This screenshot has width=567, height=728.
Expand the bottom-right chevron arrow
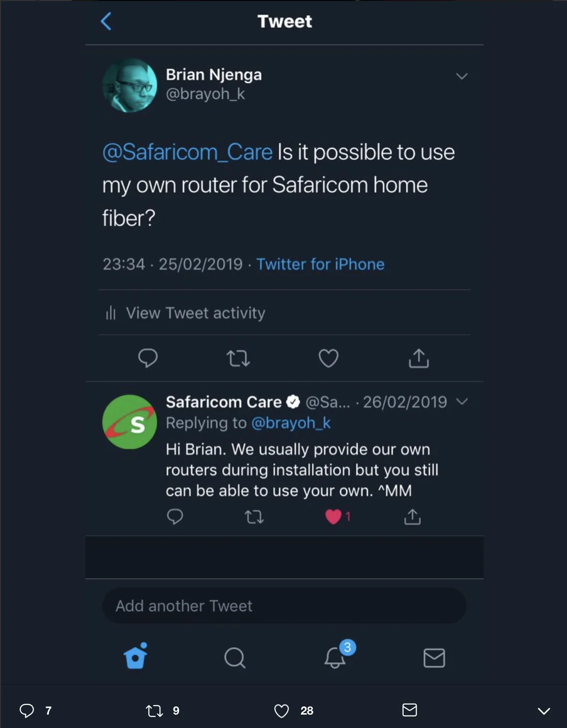[544, 711]
